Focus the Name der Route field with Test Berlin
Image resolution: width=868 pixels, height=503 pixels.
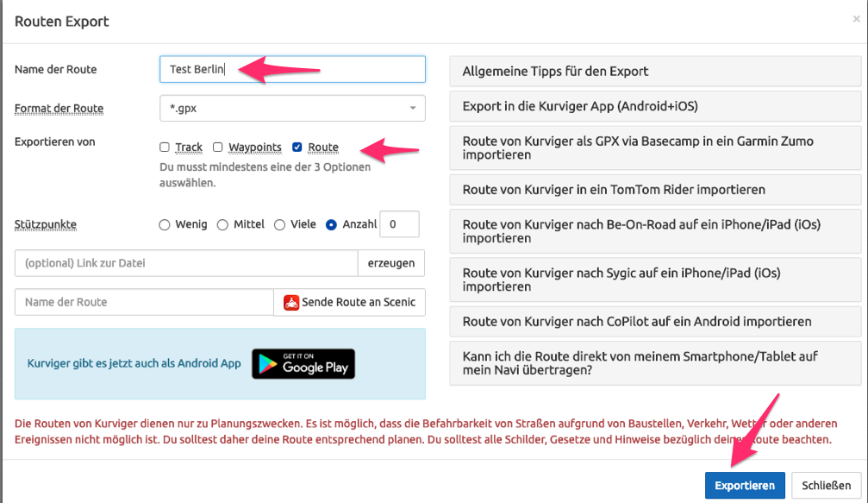pyautogui.click(x=292, y=69)
